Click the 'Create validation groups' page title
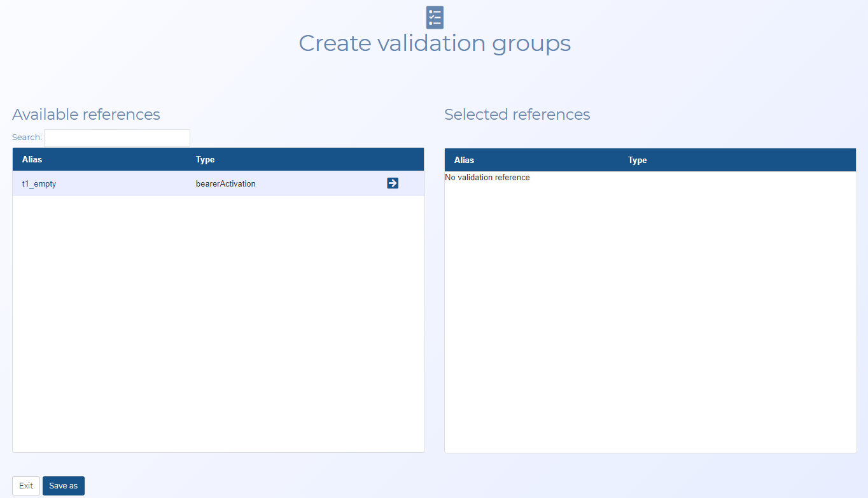The height and width of the screenshot is (498, 868). 435,43
